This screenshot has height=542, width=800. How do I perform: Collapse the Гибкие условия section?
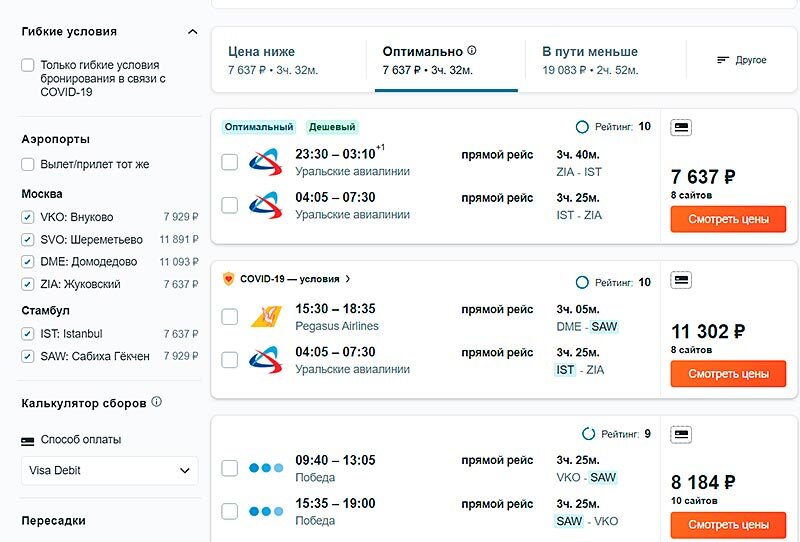(193, 32)
